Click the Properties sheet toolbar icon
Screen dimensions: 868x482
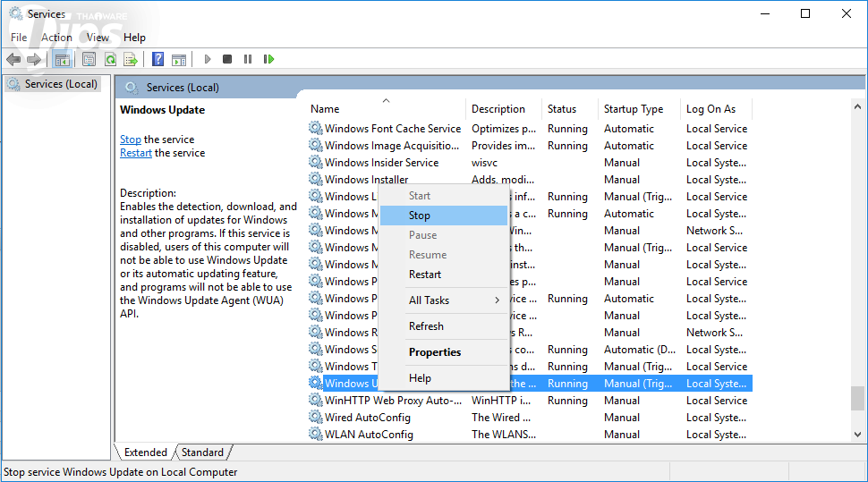89,59
